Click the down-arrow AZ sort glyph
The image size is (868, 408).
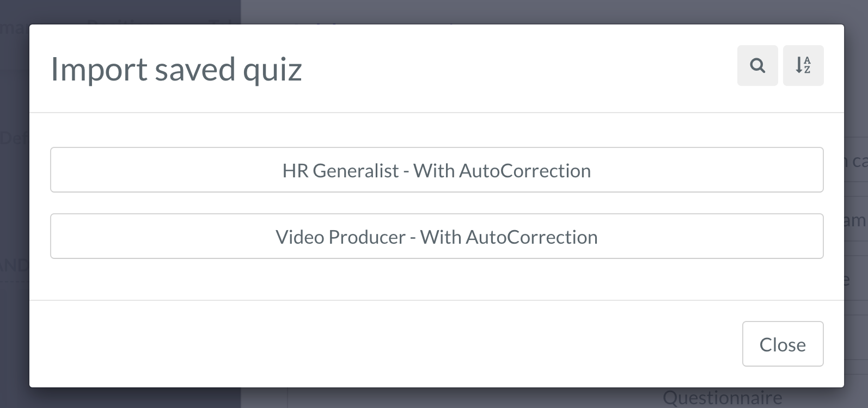point(803,65)
